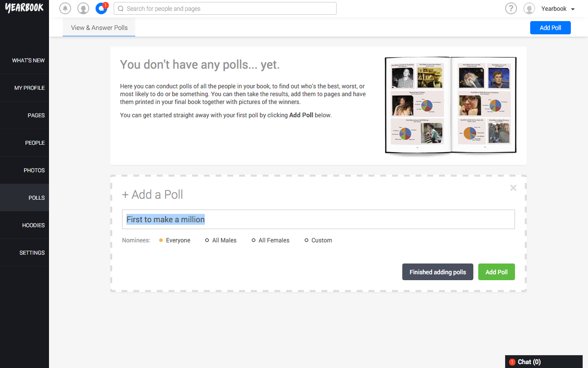Click the help question mark icon
The width and height of the screenshot is (588, 368).
coord(511,8)
